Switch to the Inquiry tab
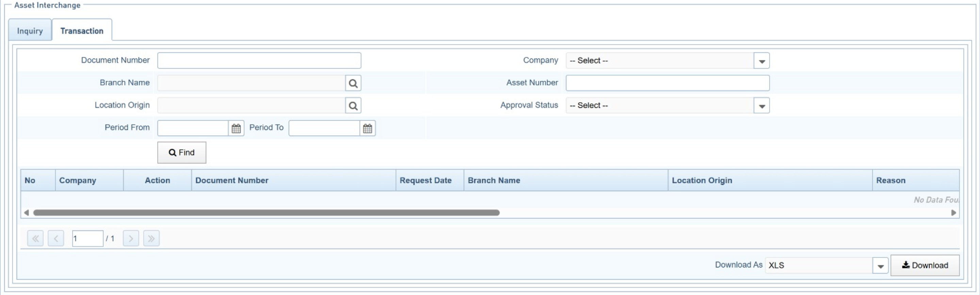 (30, 31)
